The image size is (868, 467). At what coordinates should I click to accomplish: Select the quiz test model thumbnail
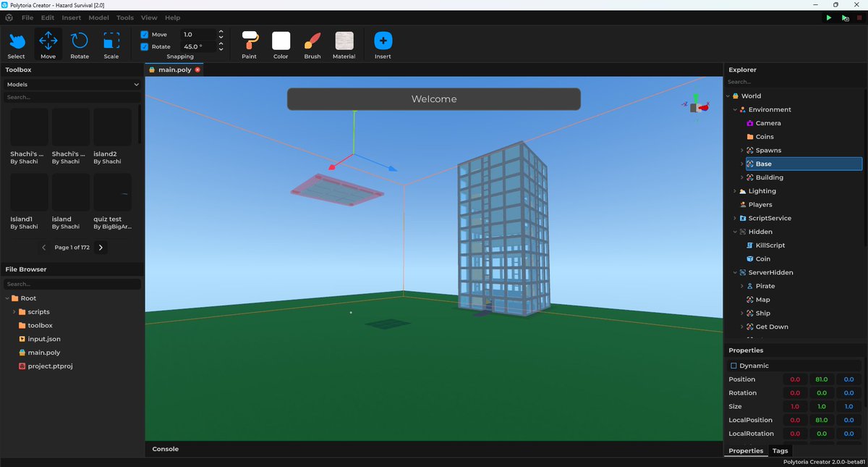112,193
